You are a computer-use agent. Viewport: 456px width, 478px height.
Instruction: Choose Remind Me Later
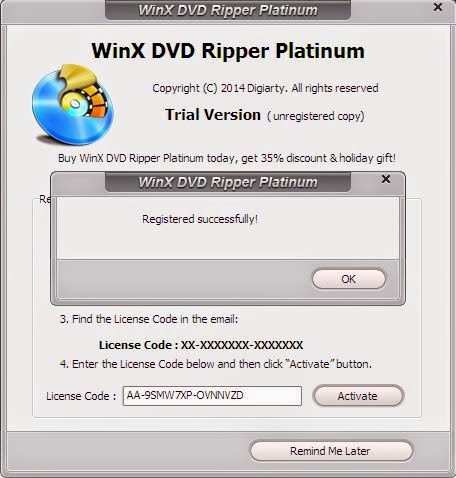point(331,451)
